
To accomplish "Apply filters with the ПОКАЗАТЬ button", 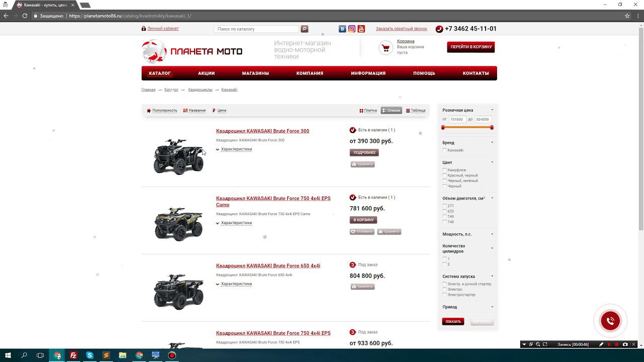I will pyautogui.click(x=453, y=322).
